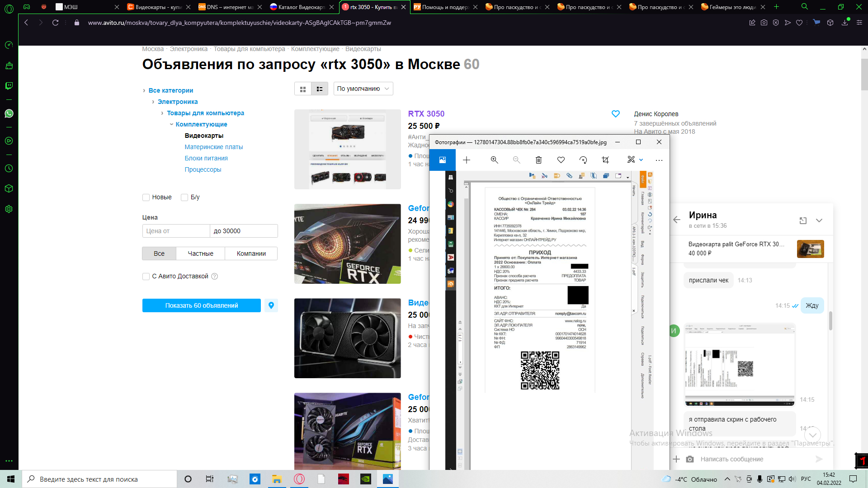This screenshot has height=488, width=868.
Task: Open Task View on taskbar
Action: (209, 479)
